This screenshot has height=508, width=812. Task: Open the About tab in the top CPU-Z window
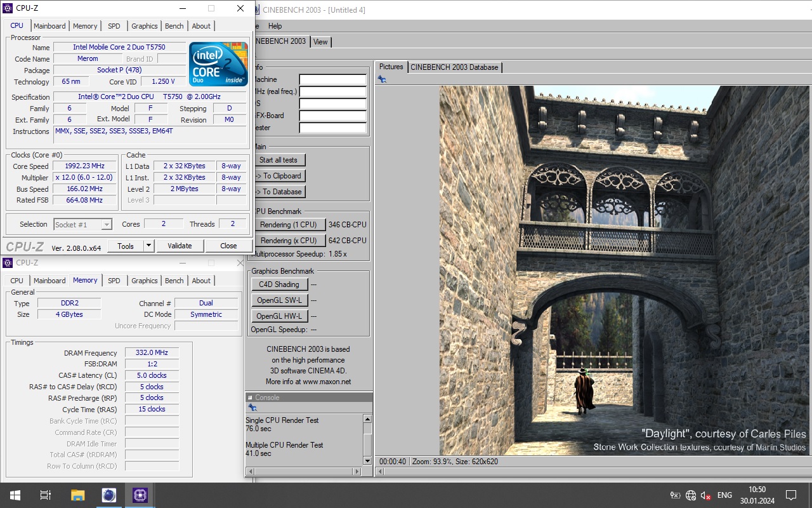pyautogui.click(x=201, y=26)
